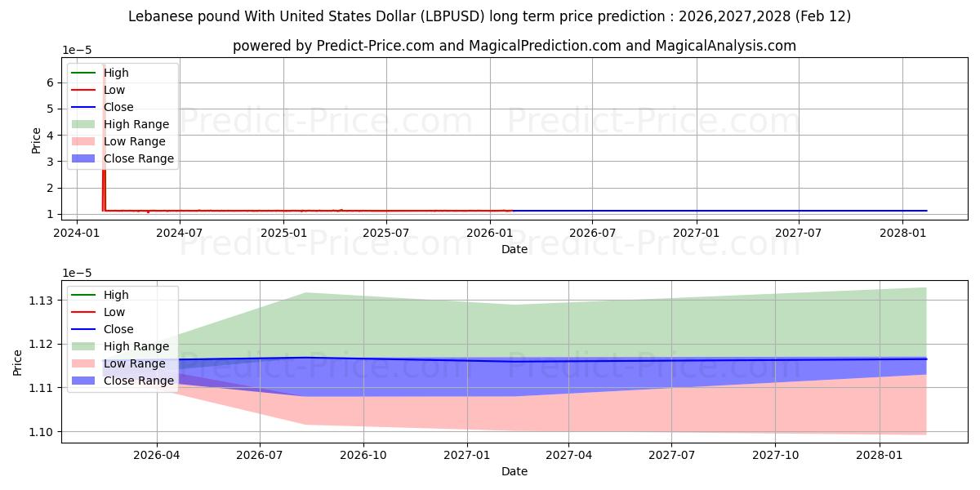Click the Price axis label of bottom chart
The width and height of the screenshot is (980, 490).
18,360
